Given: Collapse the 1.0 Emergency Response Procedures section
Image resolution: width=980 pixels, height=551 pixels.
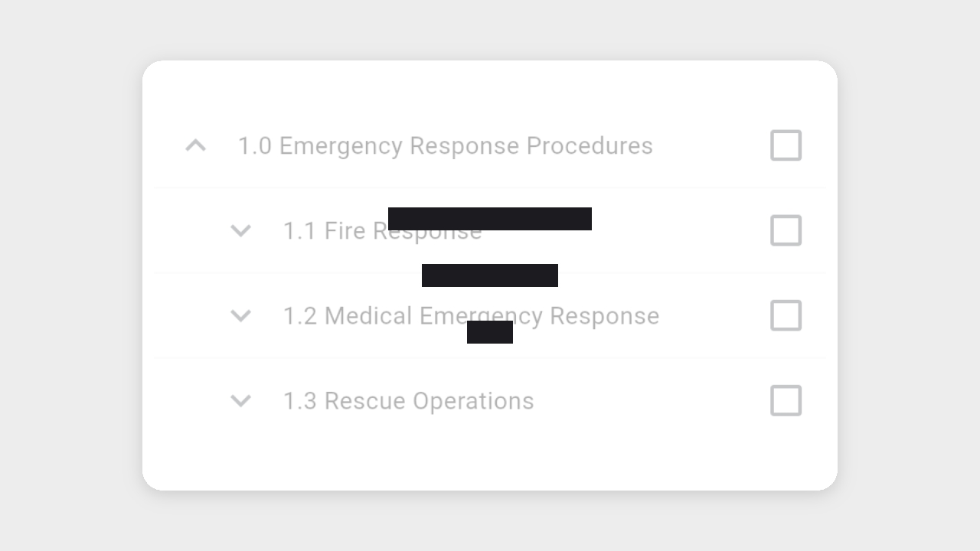Looking at the screenshot, I should (x=196, y=145).
